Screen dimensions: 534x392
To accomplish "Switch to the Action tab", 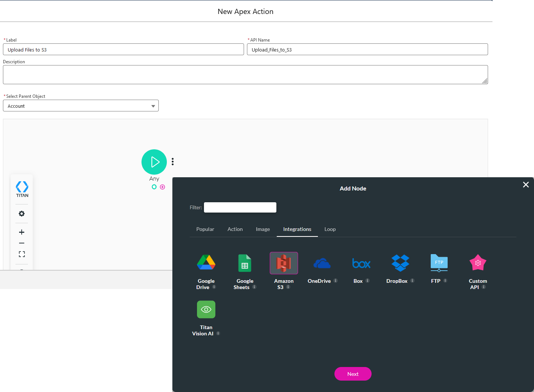I will point(235,229).
